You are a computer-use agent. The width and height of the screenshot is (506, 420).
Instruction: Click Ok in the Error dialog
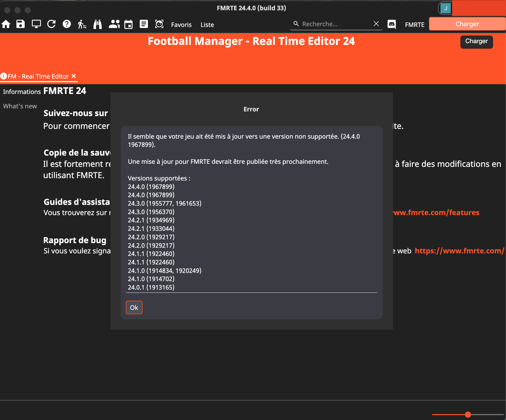click(x=134, y=307)
